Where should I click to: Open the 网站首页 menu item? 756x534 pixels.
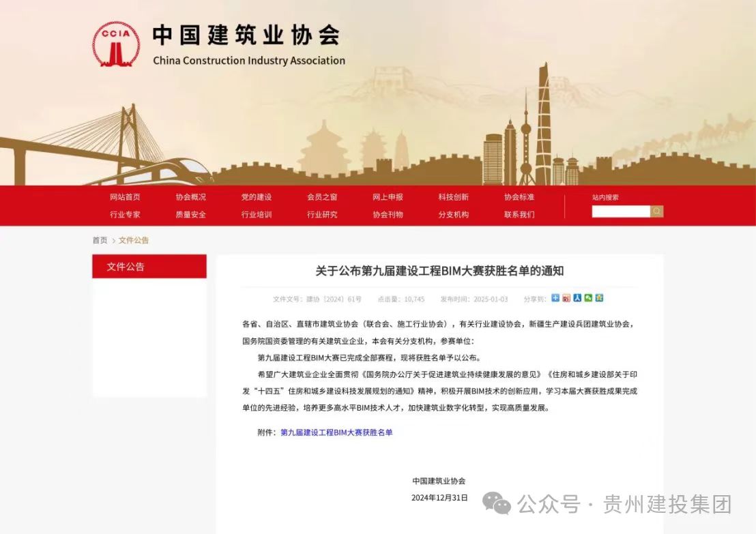click(x=125, y=197)
